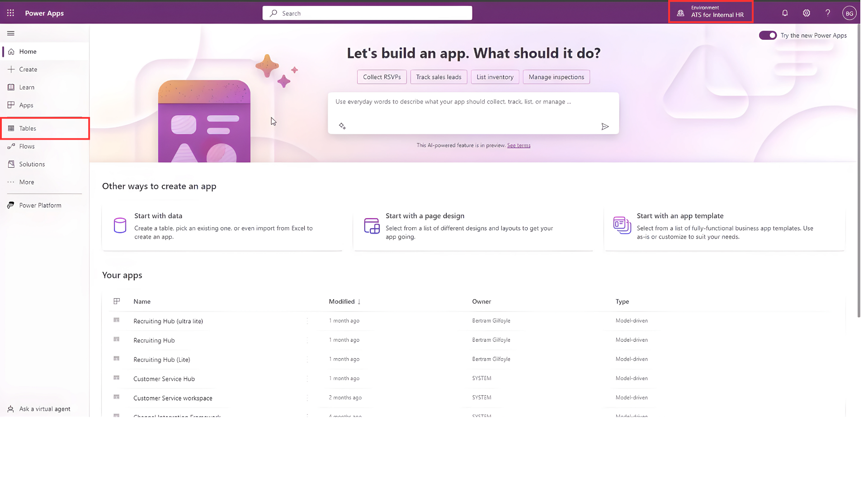The height and width of the screenshot is (488, 868).
Task: Choose the Track sales leads suggestion
Action: pos(439,77)
